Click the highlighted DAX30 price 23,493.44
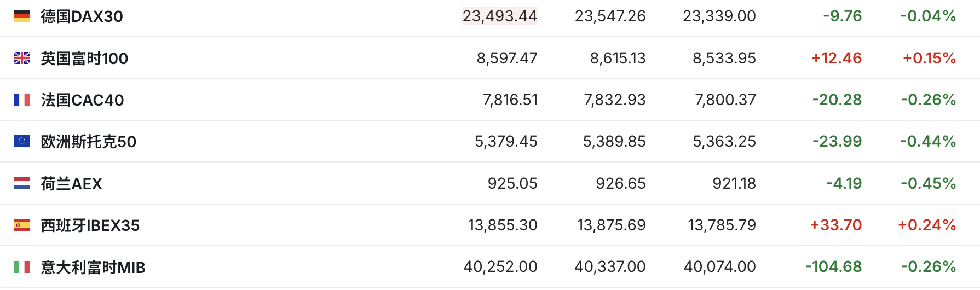The width and height of the screenshot is (980, 290). pos(499,16)
